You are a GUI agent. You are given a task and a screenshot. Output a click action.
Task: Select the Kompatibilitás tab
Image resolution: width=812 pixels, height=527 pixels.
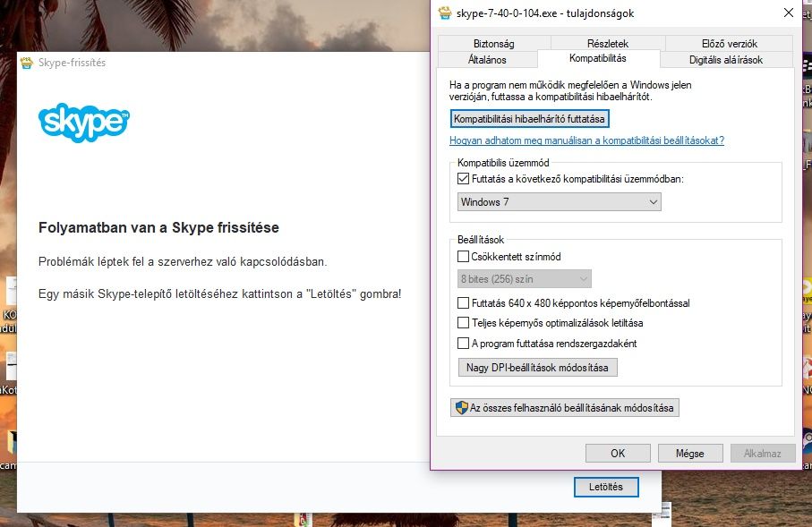click(x=598, y=58)
